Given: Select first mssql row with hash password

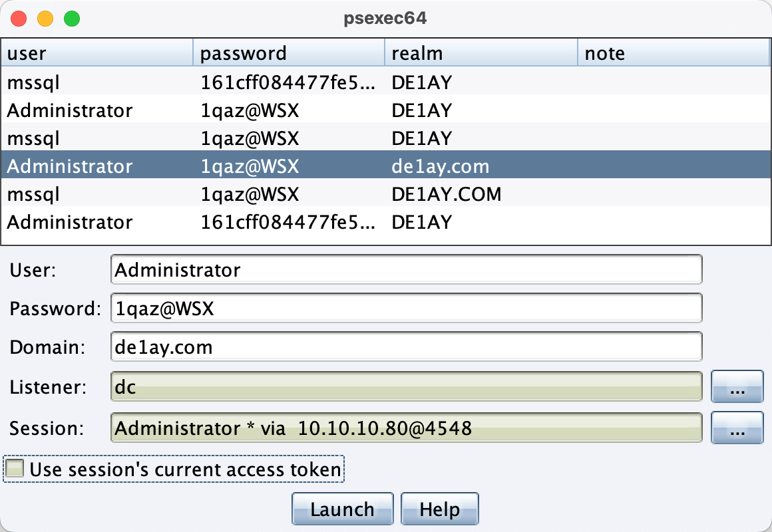Looking at the screenshot, I should point(200,82).
